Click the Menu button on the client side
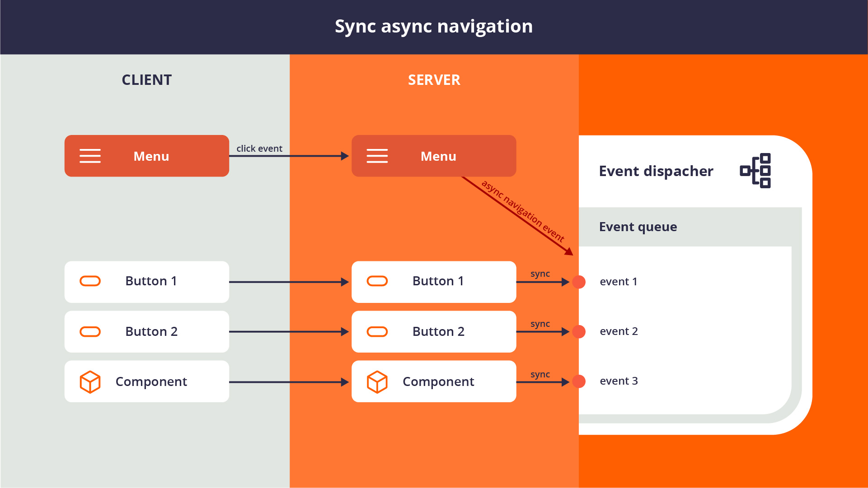 click(147, 155)
